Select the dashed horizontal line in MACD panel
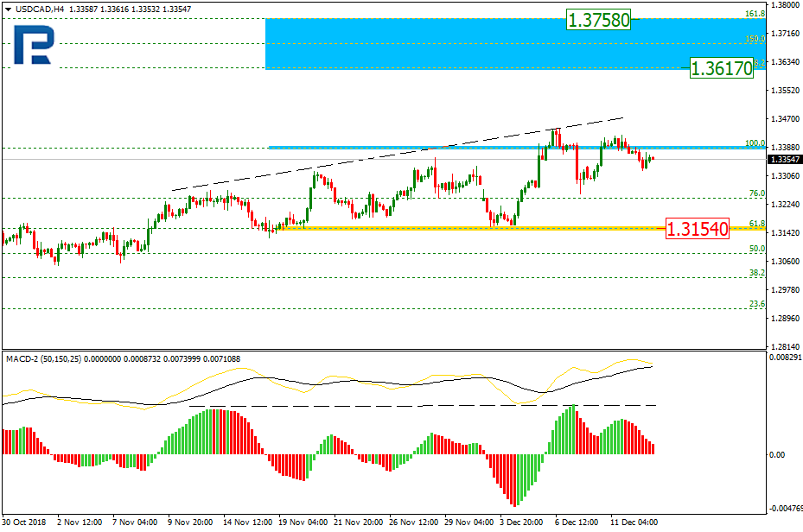Screen dimensions: 803x532 (x=424, y=405)
